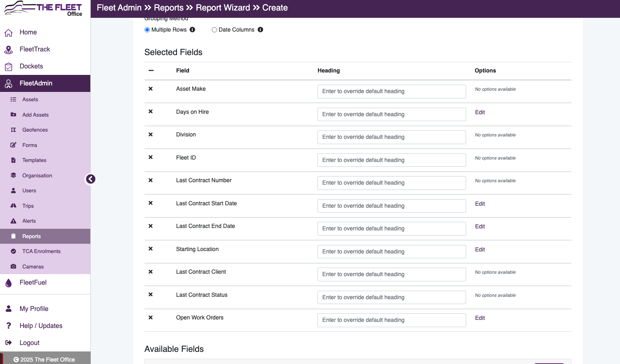Remove the Asset Make field
Viewport: 620px width, 364px height.
151,89
